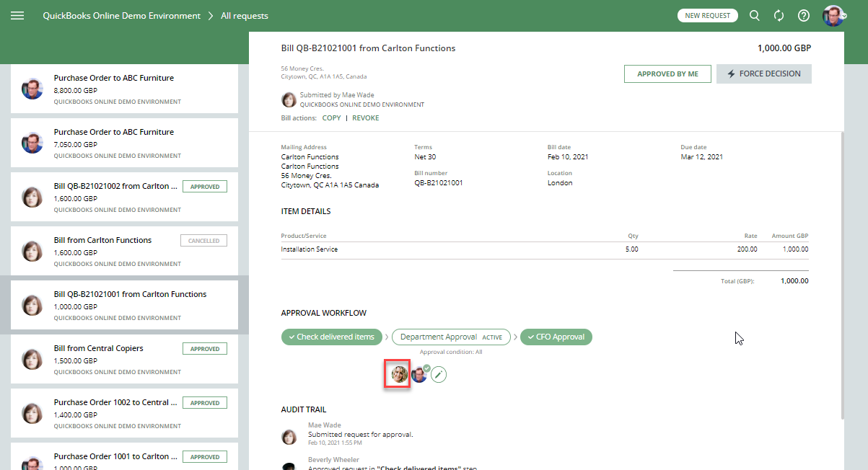
Task: Click the Net 30 terms value
Action: 425,156
